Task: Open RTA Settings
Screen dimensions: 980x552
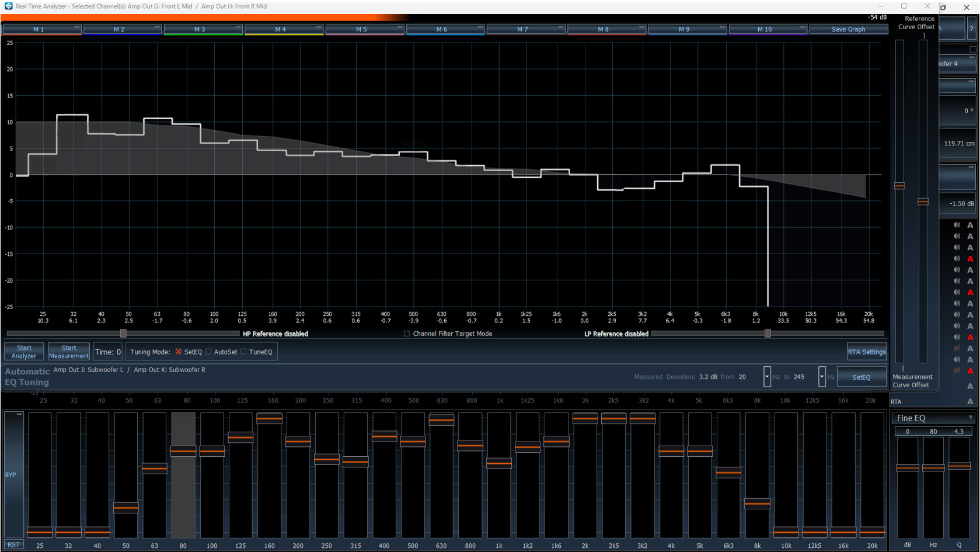Action: (866, 352)
